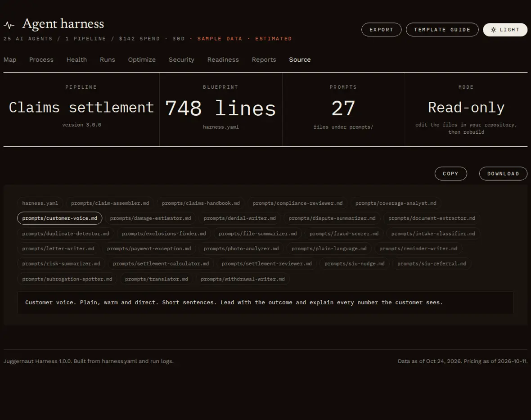Open prompts/claims-handbook.md file
Viewport: 531px width, 420px height.
(x=201, y=203)
